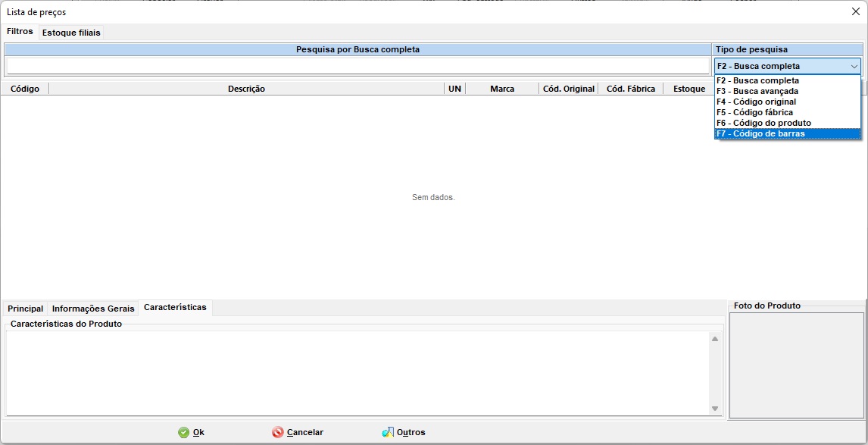The width and height of the screenshot is (868, 445).
Task: Click inside the Características do Produto text area
Action: click(x=356, y=373)
